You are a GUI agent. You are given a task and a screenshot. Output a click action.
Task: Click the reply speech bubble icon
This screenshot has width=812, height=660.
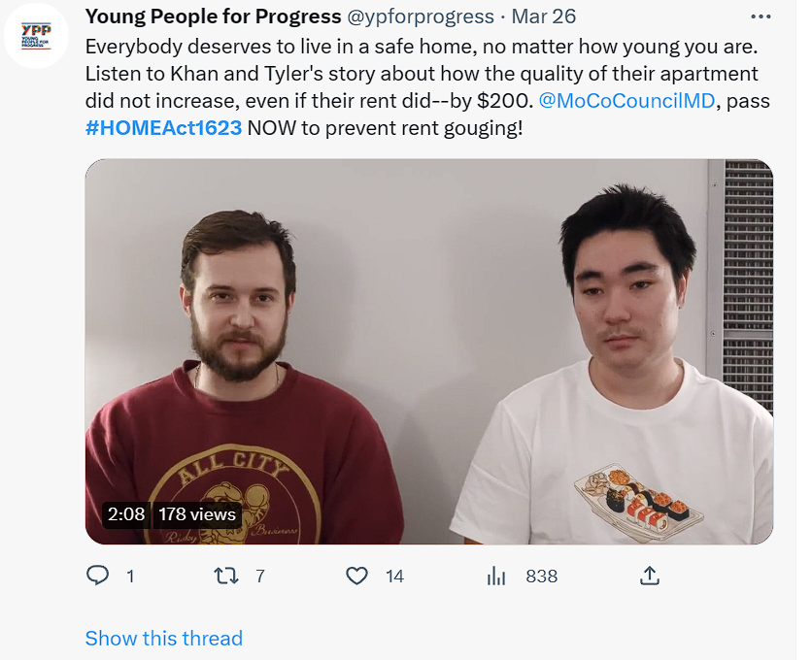tap(97, 576)
